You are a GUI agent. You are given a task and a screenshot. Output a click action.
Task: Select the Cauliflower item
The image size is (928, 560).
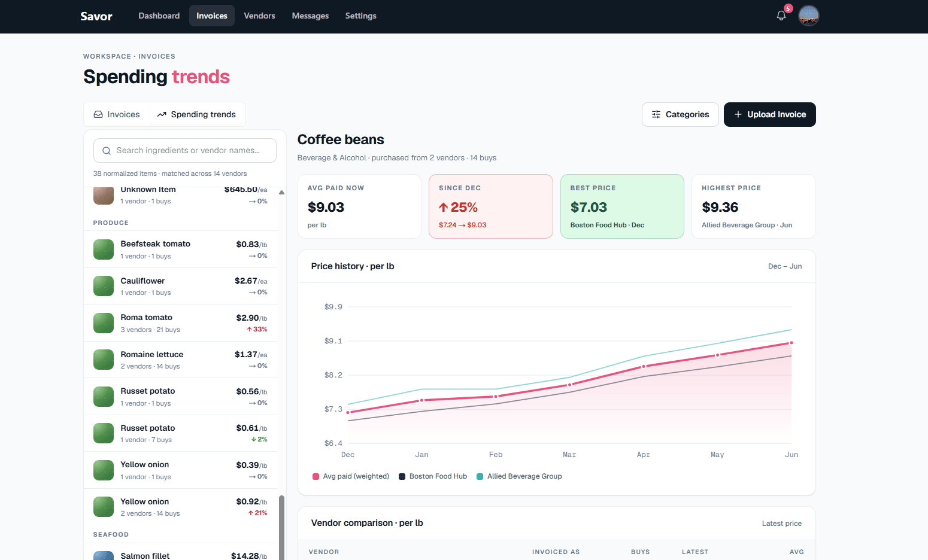(180, 286)
